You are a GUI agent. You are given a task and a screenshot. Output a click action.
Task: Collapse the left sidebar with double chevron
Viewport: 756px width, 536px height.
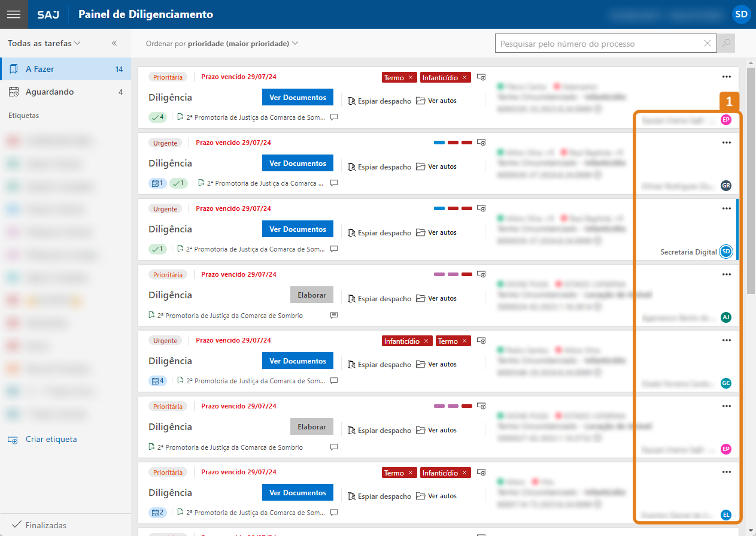pos(114,43)
